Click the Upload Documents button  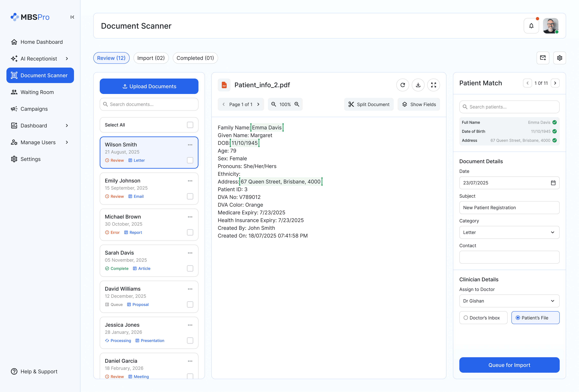[149, 86]
